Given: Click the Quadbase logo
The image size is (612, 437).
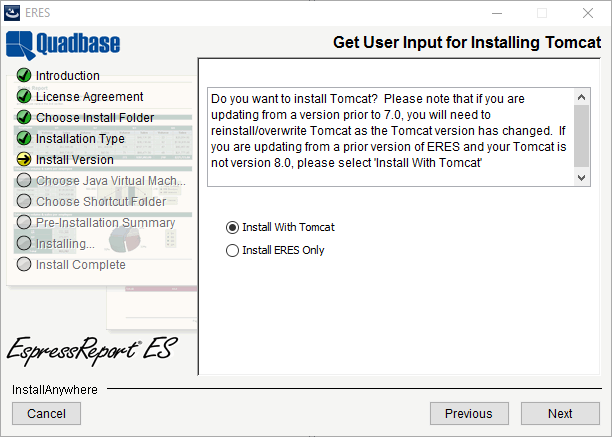Looking at the screenshot, I should (63, 45).
